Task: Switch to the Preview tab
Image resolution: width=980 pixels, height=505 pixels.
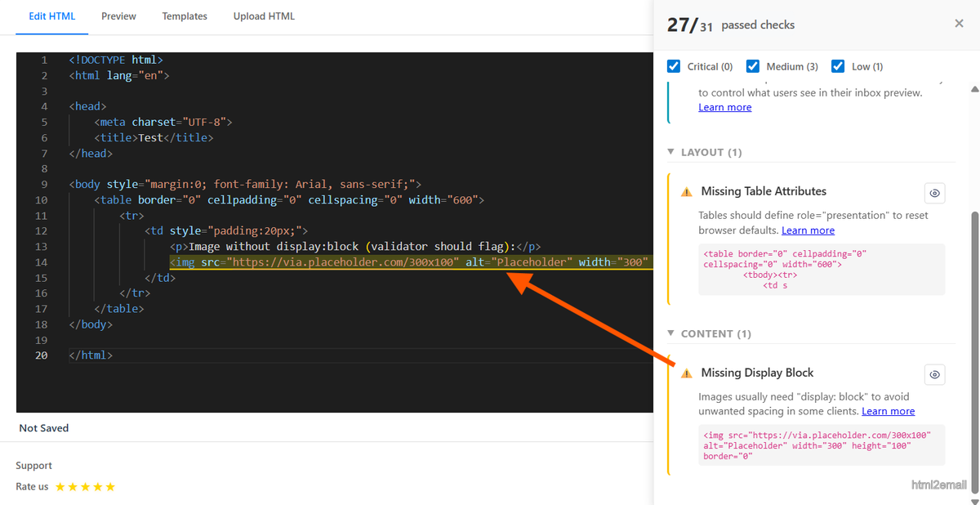Action: tap(118, 16)
